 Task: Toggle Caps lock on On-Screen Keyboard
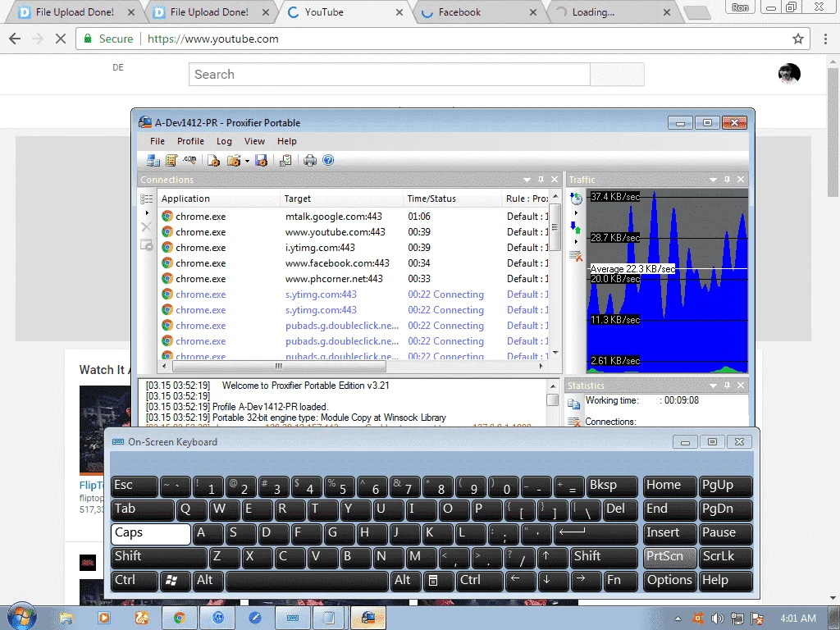click(151, 533)
